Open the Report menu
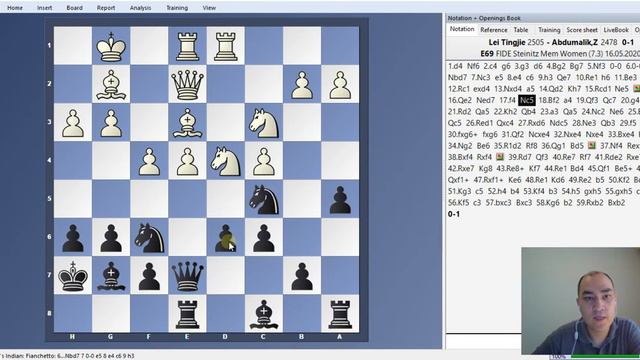640x360 pixels. click(106, 8)
